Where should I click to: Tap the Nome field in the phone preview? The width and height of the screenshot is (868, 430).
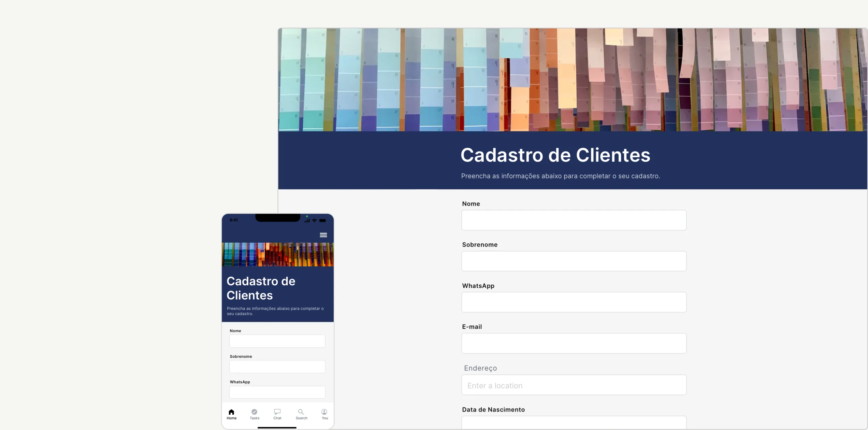click(277, 341)
